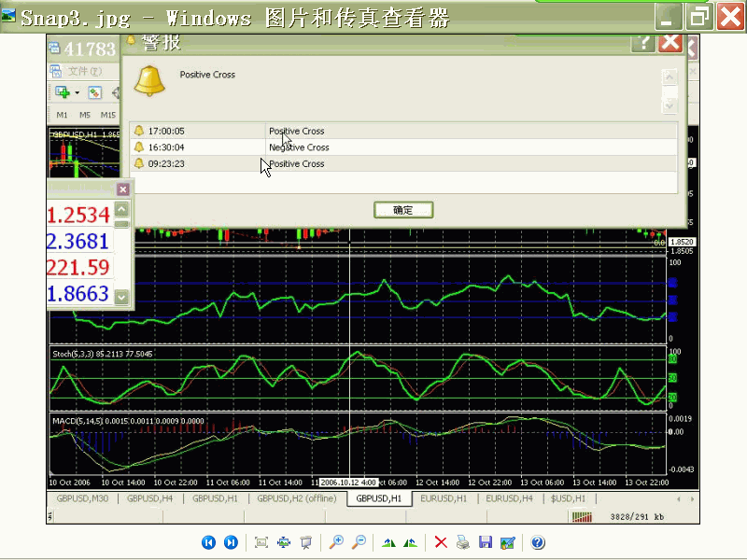Open viewer Help

538,542
